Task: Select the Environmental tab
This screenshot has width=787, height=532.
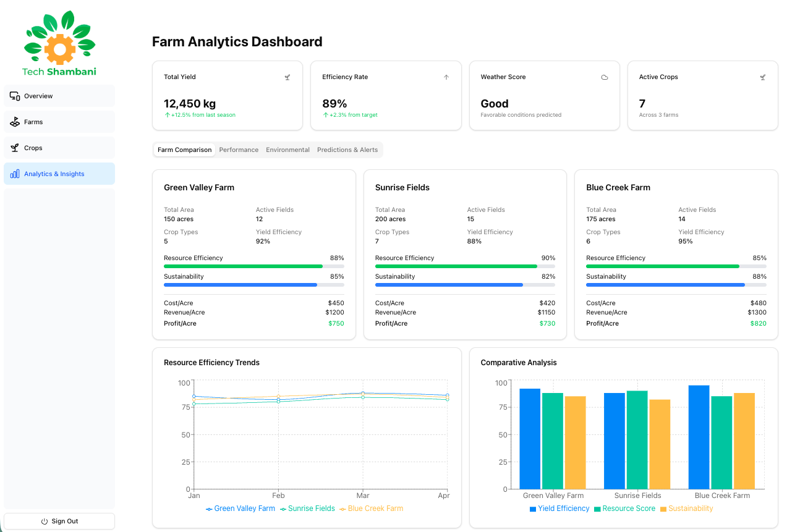Action: 287,150
